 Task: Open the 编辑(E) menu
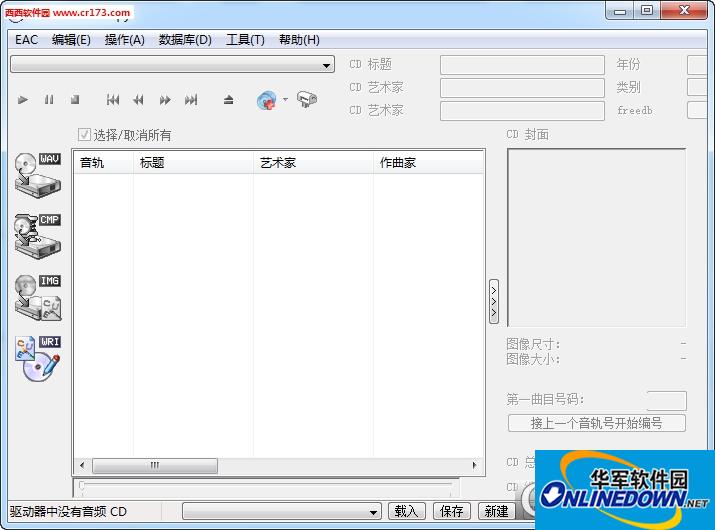tap(71, 40)
